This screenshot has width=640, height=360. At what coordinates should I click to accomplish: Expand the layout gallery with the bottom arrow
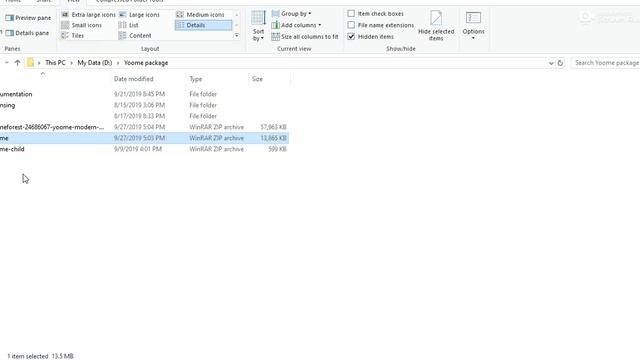(x=236, y=36)
